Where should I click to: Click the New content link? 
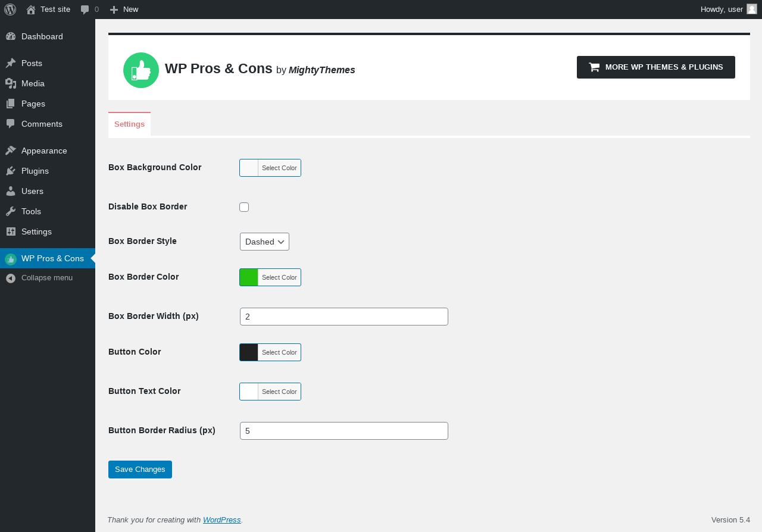124,10
